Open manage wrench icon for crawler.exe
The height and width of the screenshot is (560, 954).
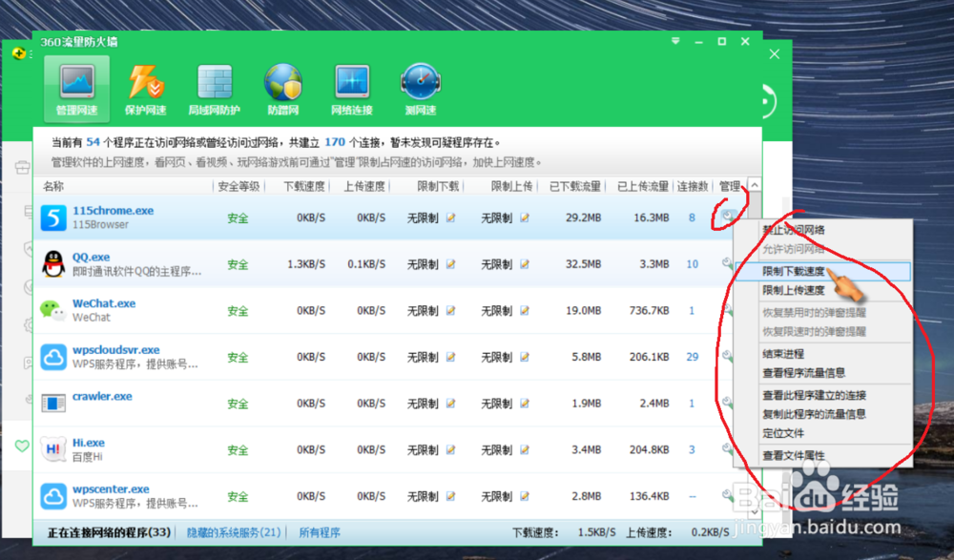pos(727,402)
